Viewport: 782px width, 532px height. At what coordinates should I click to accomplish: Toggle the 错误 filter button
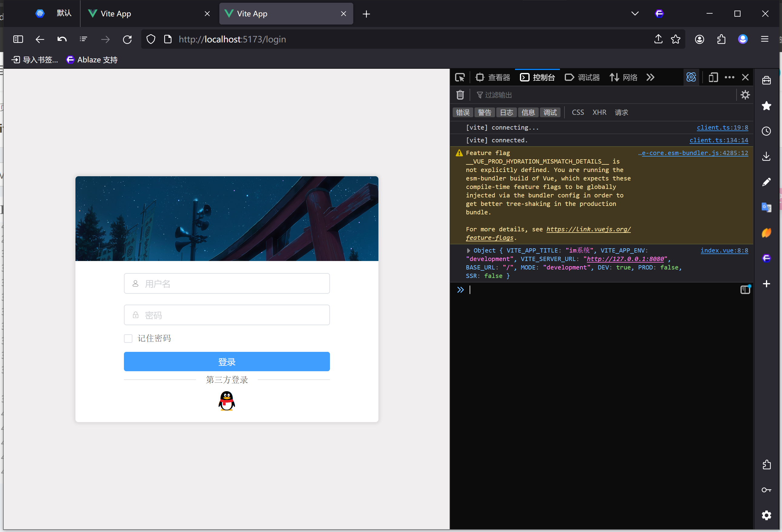[x=463, y=112]
